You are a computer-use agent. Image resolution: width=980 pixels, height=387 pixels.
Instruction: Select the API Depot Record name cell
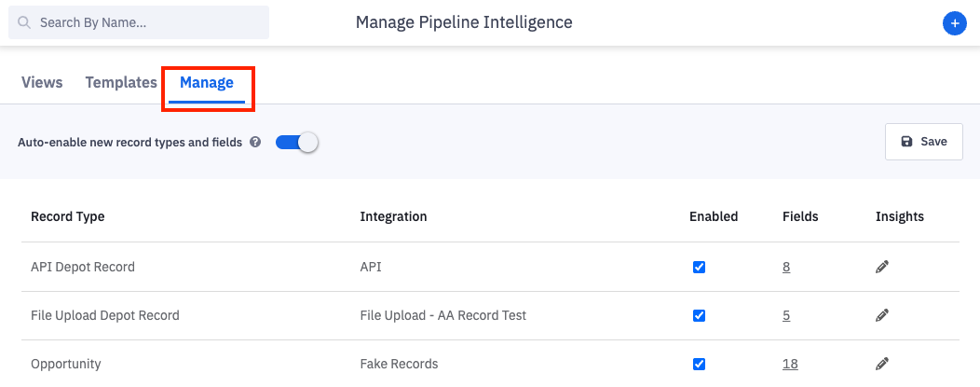point(83,267)
